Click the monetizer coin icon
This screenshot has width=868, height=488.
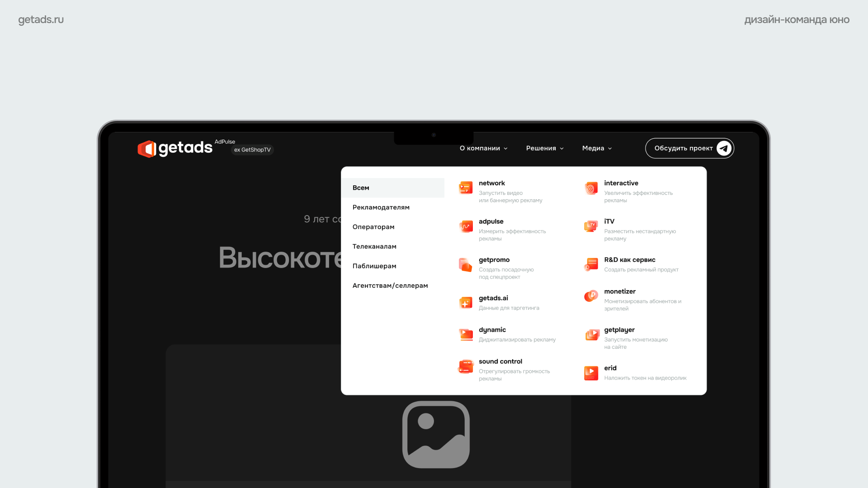point(591,296)
